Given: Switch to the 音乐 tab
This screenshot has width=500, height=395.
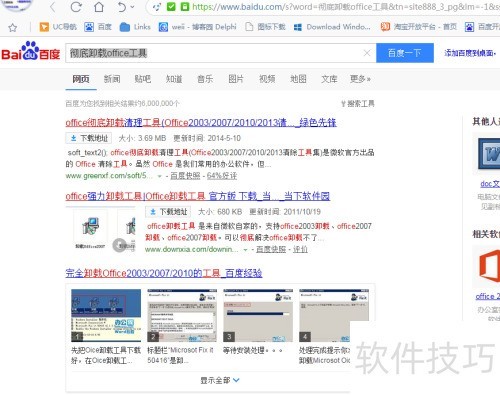Looking at the screenshot, I should click(x=205, y=79).
